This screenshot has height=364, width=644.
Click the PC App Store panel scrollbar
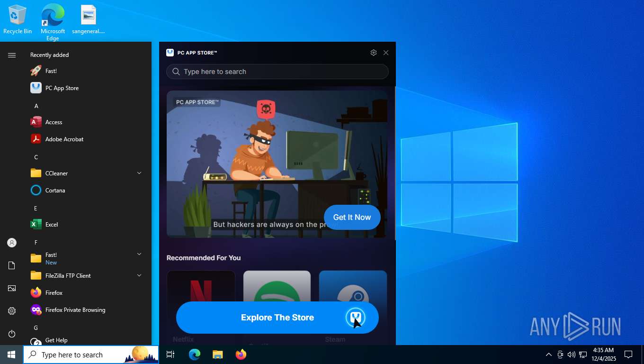[395, 163]
